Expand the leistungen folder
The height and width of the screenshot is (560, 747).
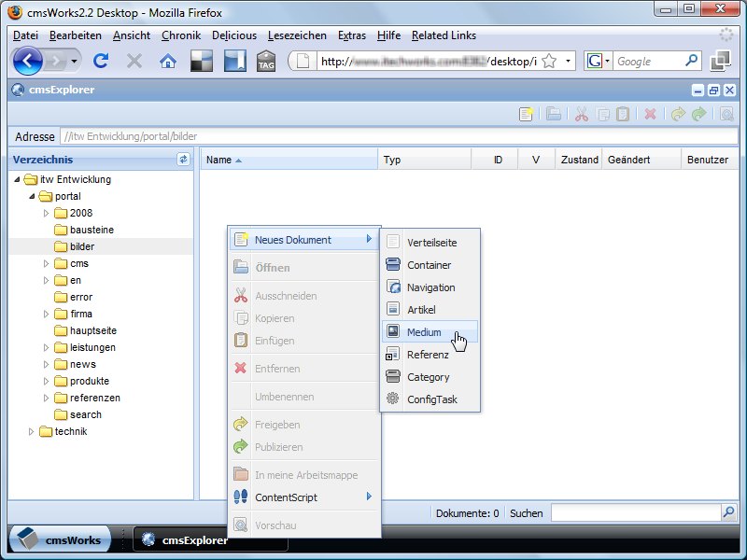pos(46,347)
